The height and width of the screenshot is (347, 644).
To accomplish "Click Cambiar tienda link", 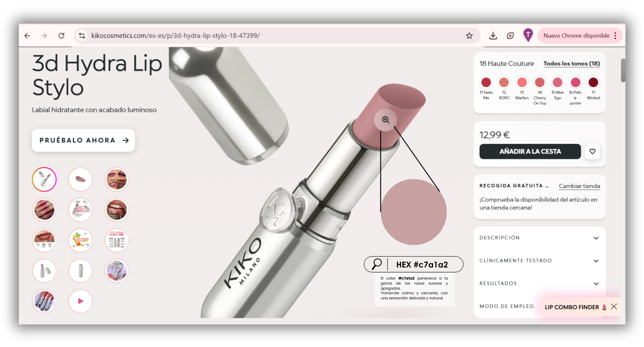I will (x=579, y=186).
